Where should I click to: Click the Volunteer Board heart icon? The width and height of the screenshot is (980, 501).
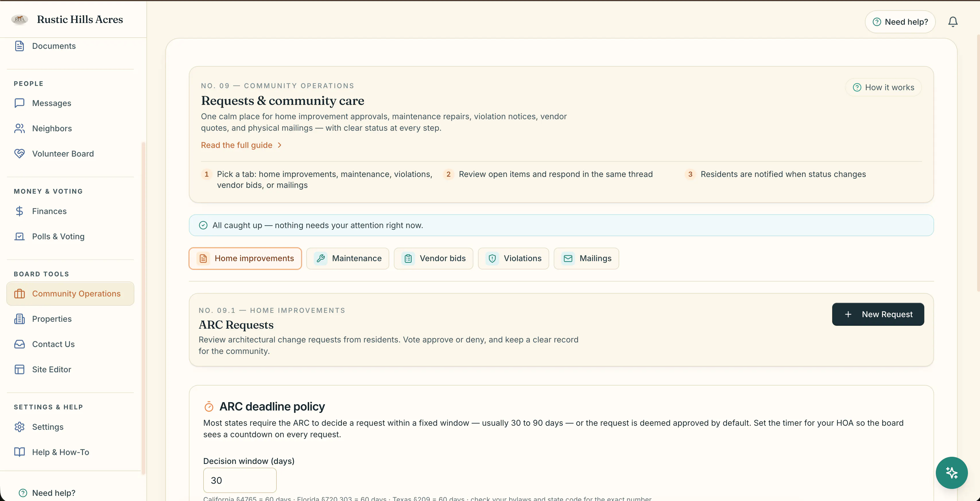click(20, 154)
